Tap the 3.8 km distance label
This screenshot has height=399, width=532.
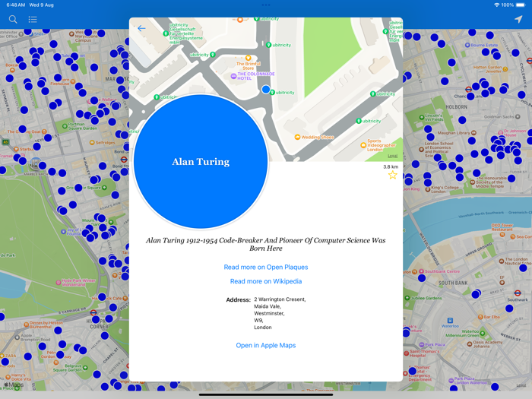(391, 166)
